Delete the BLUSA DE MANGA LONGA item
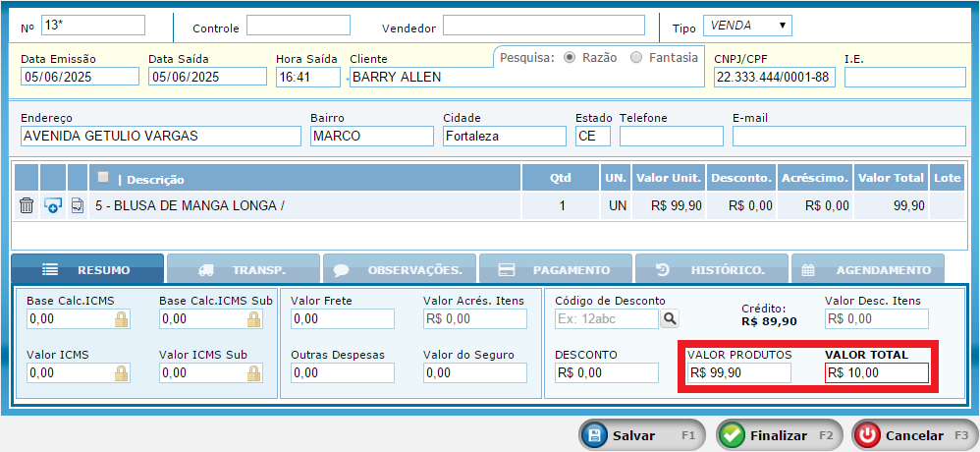The width and height of the screenshot is (980, 452). 27,205
